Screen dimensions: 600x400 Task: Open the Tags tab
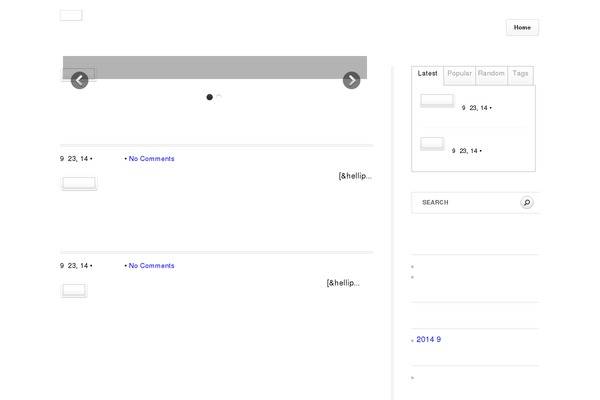pyautogui.click(x=520, y=75)
